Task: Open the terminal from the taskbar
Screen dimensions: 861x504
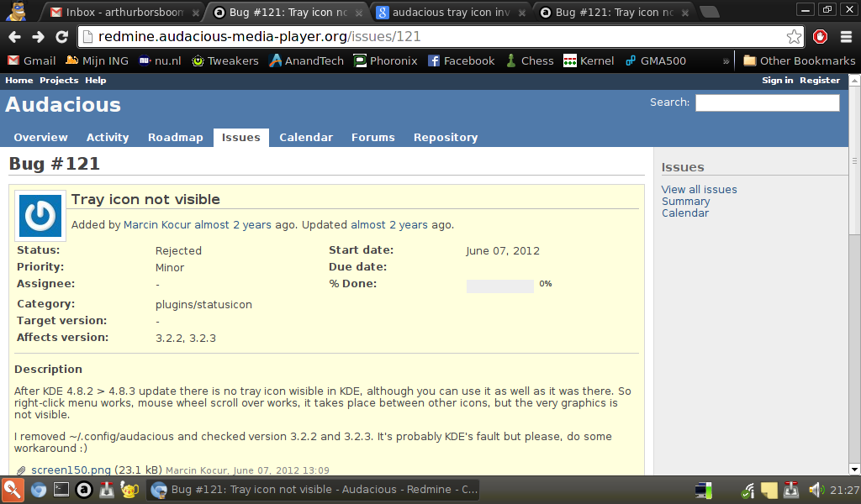Action: click(61, 490)
